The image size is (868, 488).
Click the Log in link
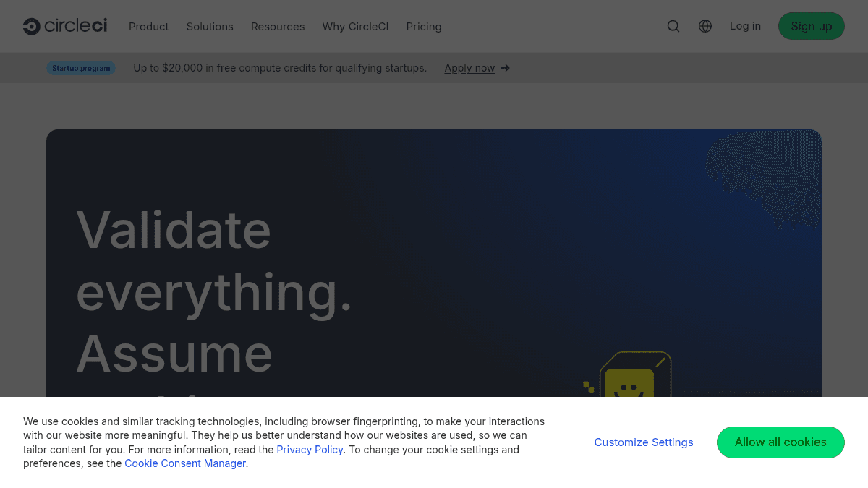745,26
